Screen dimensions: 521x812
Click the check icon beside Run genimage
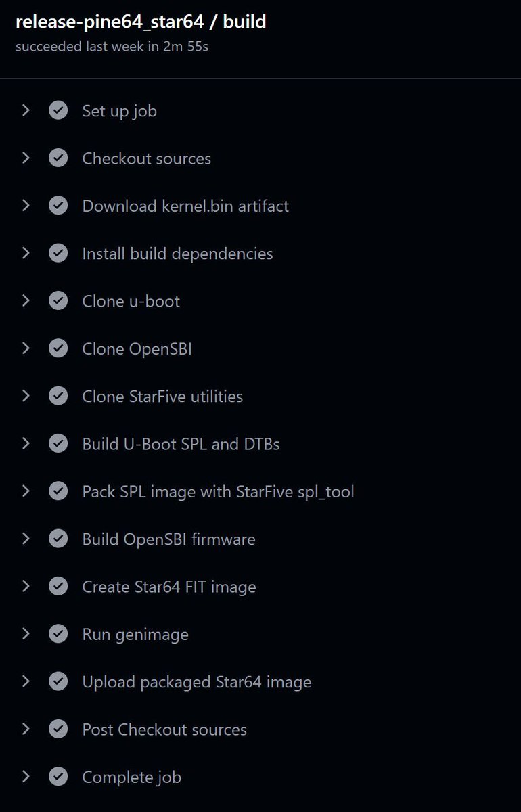click(58, 634)
